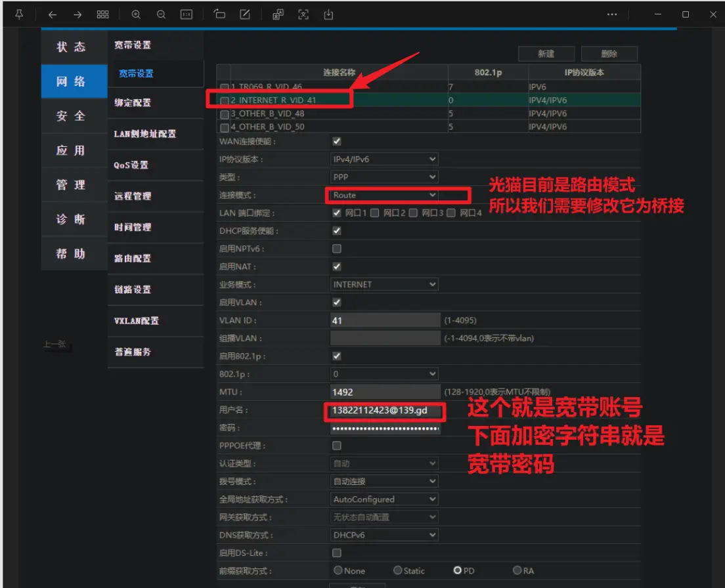
Task: Select the 2_INTERNET_R_VID_41 connection checkbox
Action: pyautogui.click(x=225, y=101)
